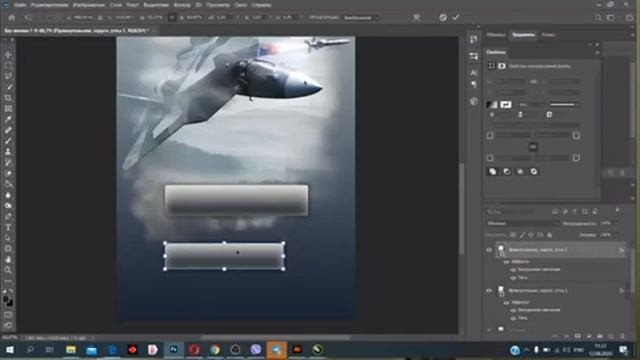Select the Clone Stamp tool

[x=8, y=152]
